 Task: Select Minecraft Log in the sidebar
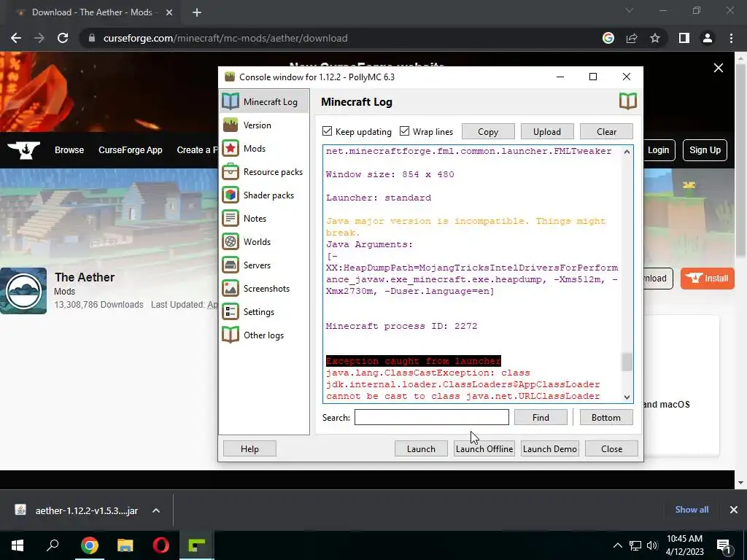pos(264,101)
